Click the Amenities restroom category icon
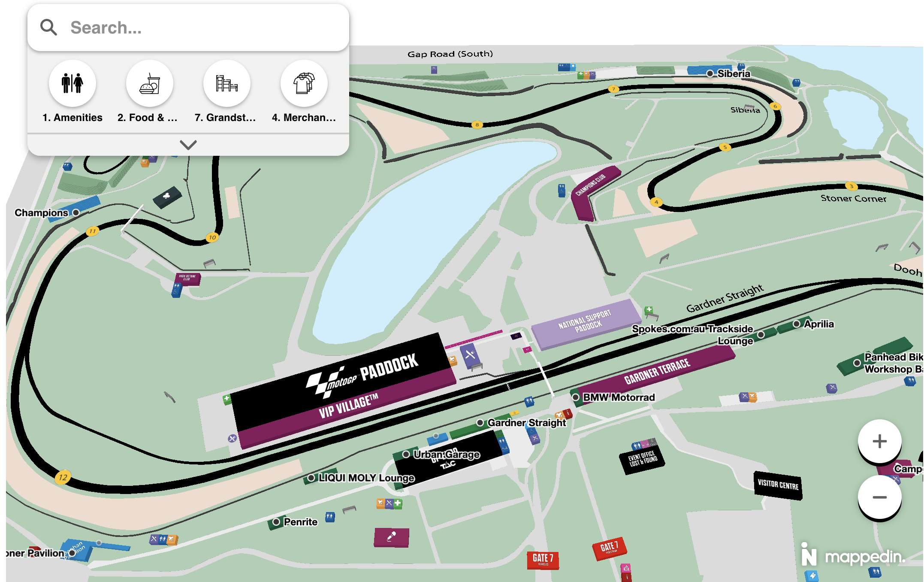This screenshot has width=924, height=582. pyautogui.click(x=72, y=83)
